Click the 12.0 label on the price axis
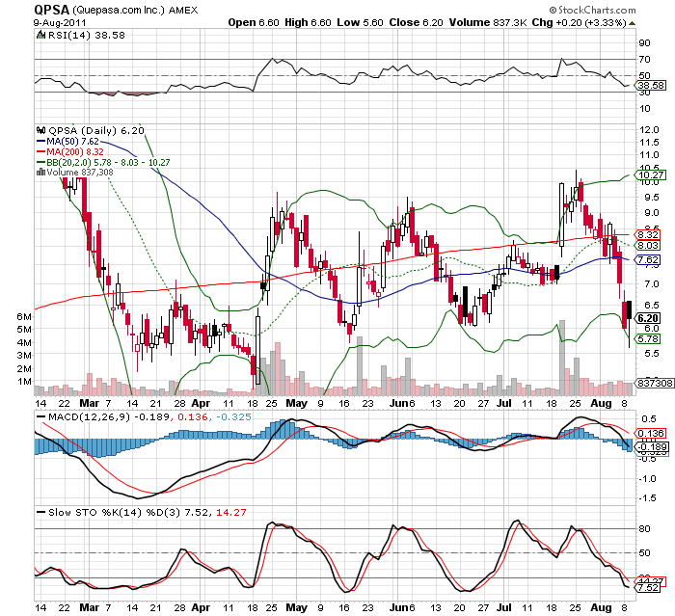 [x=649, y=129]
